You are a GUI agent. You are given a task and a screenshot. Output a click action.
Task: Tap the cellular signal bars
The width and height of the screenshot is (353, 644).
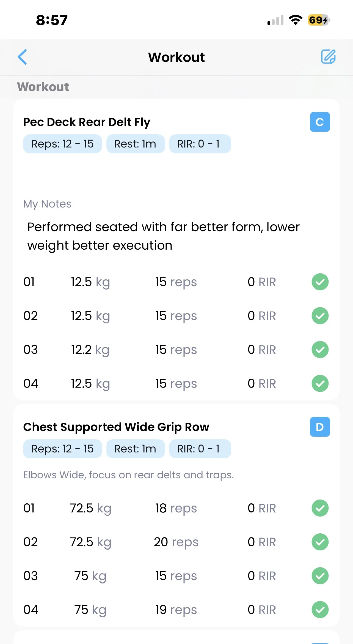[x=275, y=21]
